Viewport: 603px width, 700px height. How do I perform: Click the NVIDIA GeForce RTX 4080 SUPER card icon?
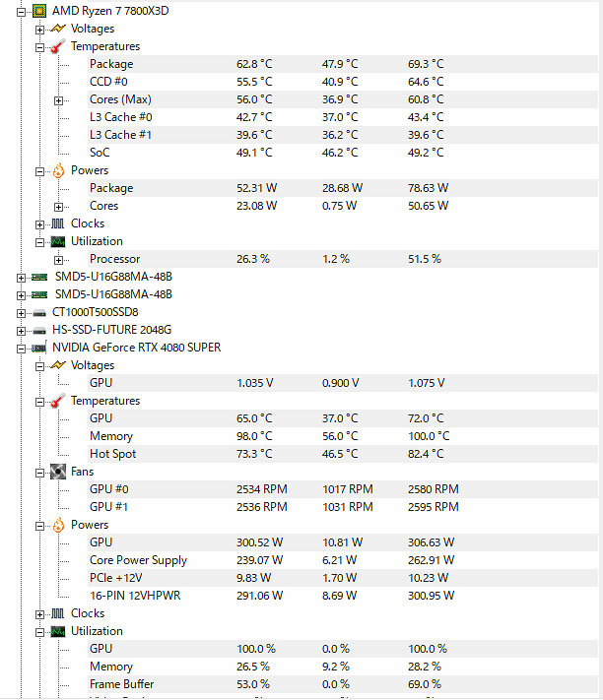pos(39,348)
